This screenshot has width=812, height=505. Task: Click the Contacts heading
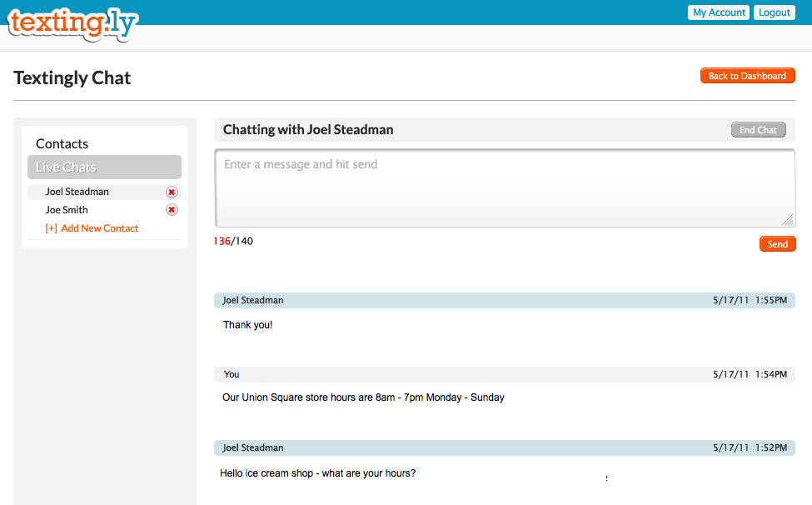tap(62, 143)
